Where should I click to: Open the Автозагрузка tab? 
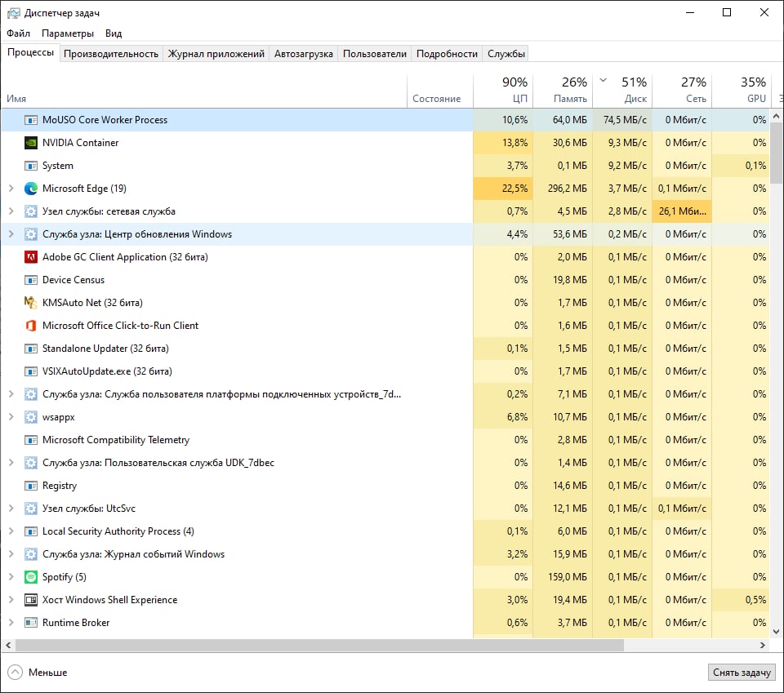pos(304,54)
